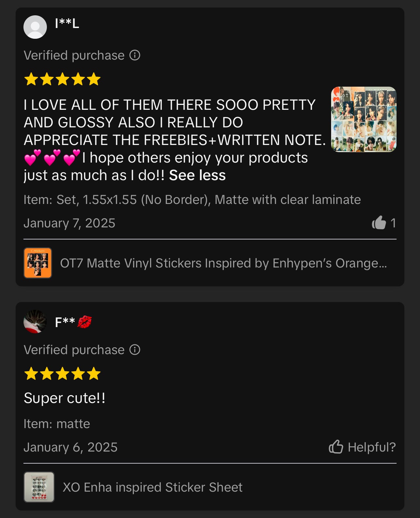Click reviewer name F** with the kiss emoji
This screenshot has width=420, height=518.
74,322
